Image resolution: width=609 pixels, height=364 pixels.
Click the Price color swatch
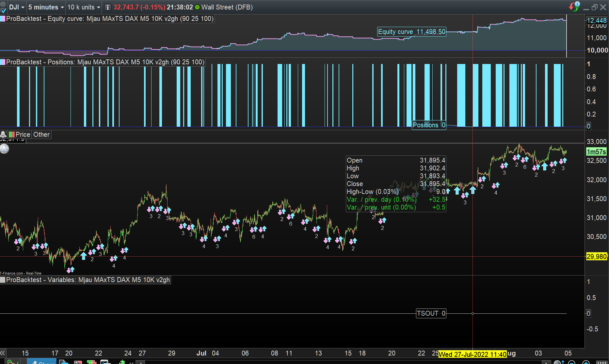tap(11, 135)
